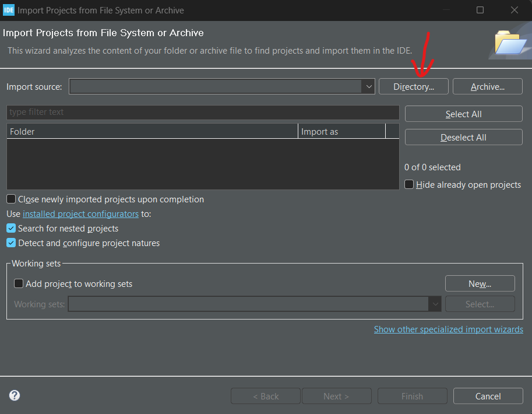Image resolution: width=532 pixels, height=414 pixels.
Task: Click the grayed-out Next button
Action: pyautogui.click(x=337, y=396)
